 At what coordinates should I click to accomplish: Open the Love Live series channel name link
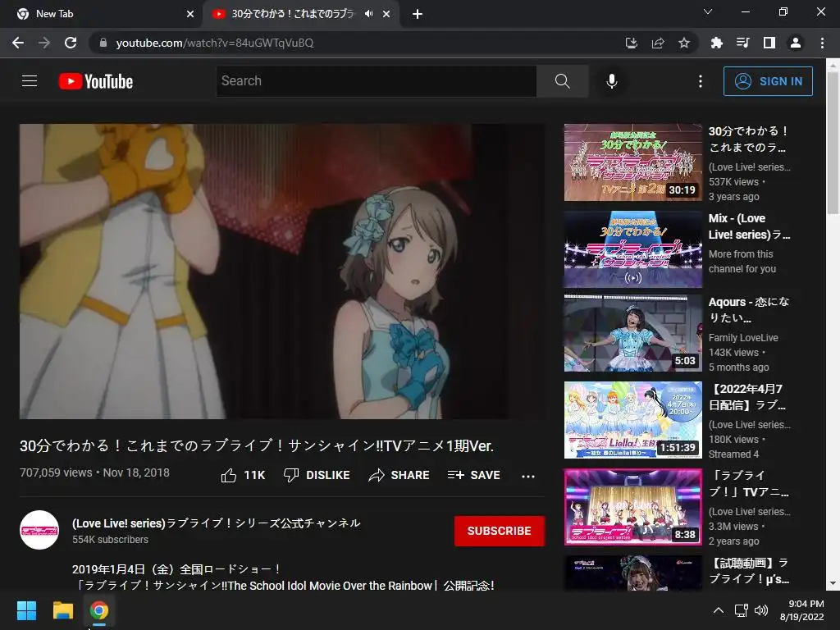tap(217, 523)
